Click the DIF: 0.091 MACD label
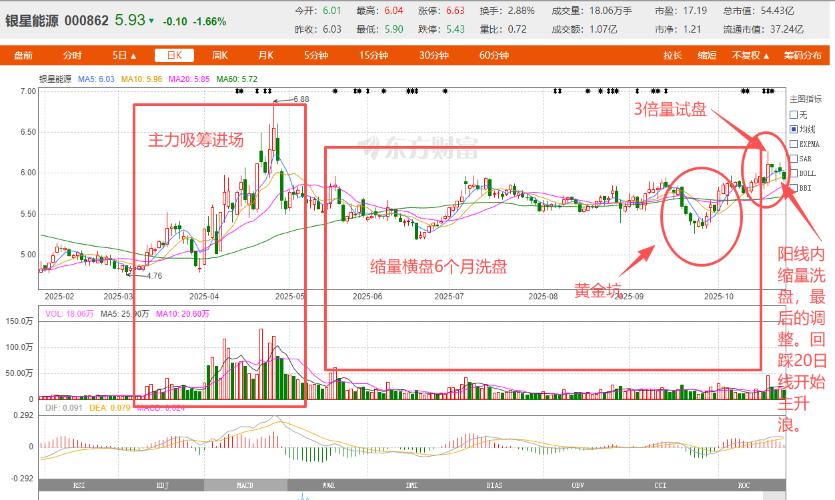 pyautogui.click(x=63, y=408)
